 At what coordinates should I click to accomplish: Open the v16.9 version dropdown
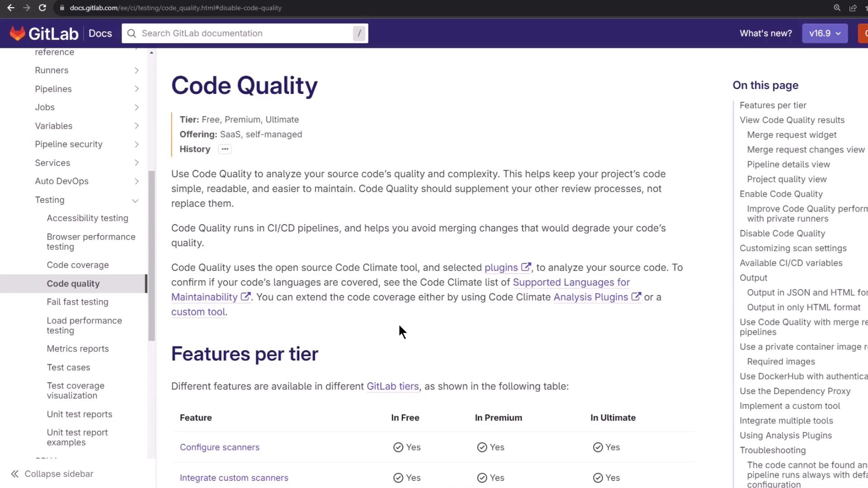(x=825, y=33)
